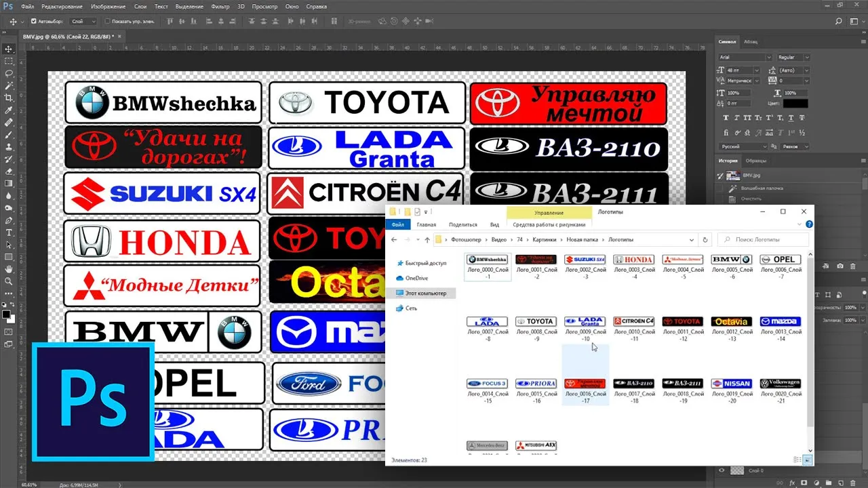
Task: Open the Главная ribbon tab in Explorer
Action: coord(427,224)
